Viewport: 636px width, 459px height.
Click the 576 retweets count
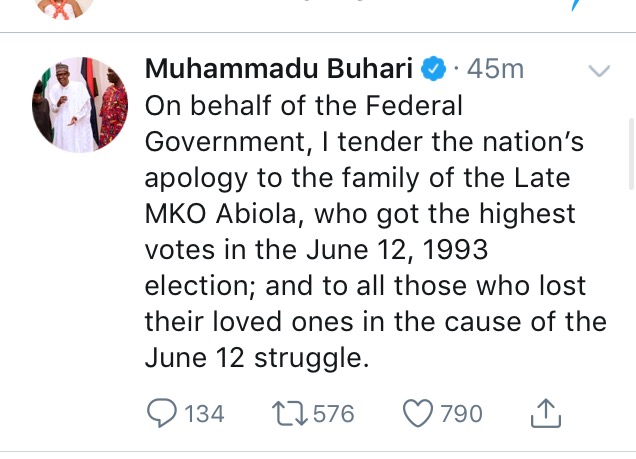point(334,414)
